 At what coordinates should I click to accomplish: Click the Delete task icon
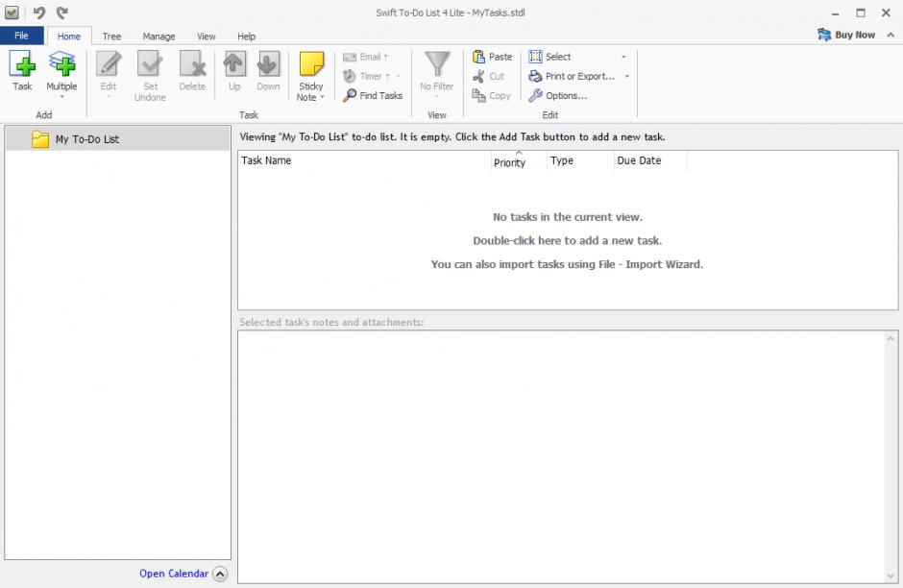pyautogui.click(x=192, y=63)
